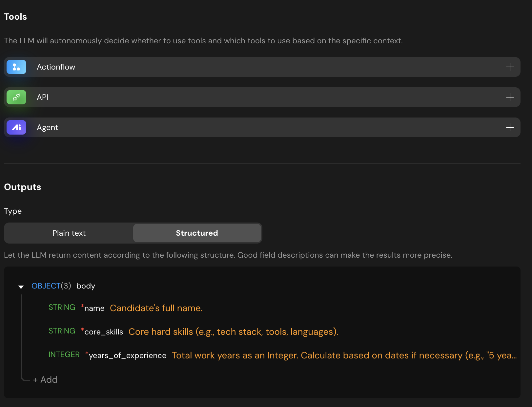Screen dimensions: 532x407
Task: Open INTEGER type of years_of_experience field
Action: pos(64,354)
